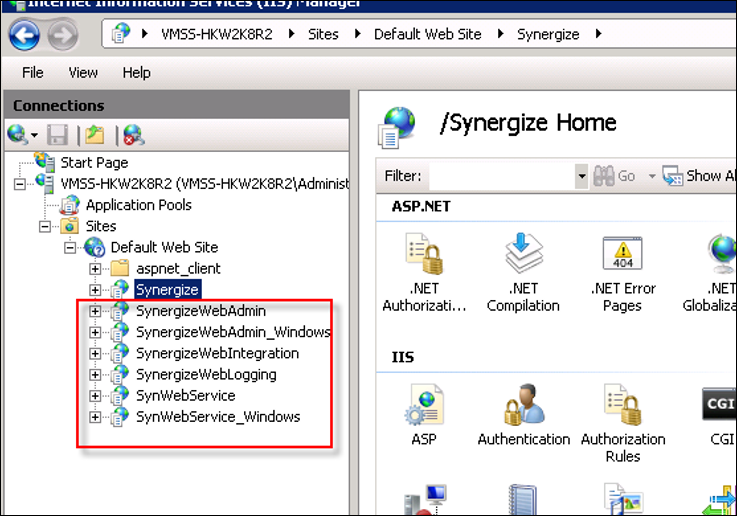Expand the SynergizeWebAdmin node
The width and height of the screenshot is (737, 516).
point(95,311)
